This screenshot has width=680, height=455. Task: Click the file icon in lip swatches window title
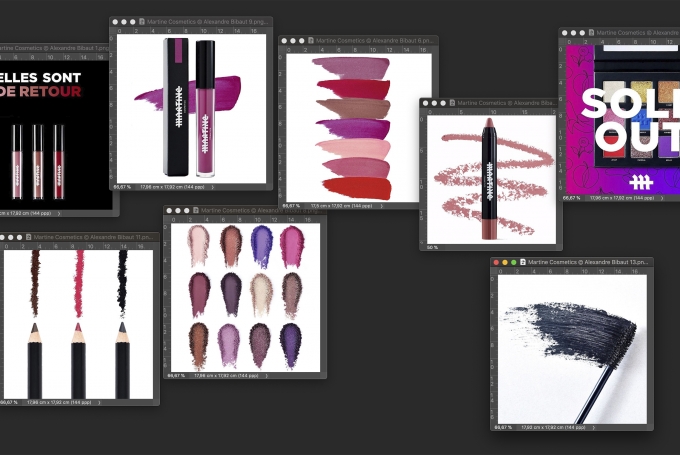point(313,41)
